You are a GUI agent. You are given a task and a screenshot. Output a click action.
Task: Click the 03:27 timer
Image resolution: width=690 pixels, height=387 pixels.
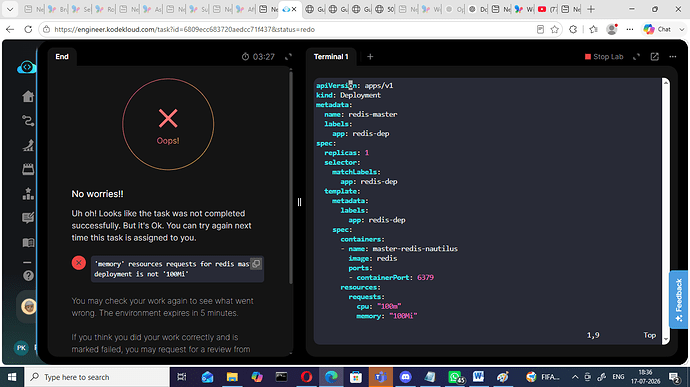coord(258,57)
